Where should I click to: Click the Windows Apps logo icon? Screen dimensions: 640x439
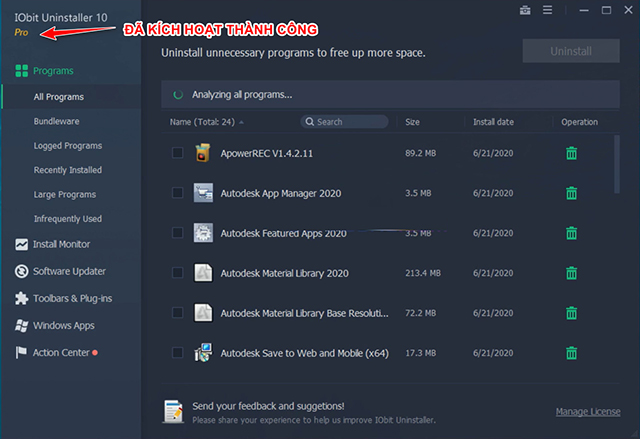tap(22, 326)
